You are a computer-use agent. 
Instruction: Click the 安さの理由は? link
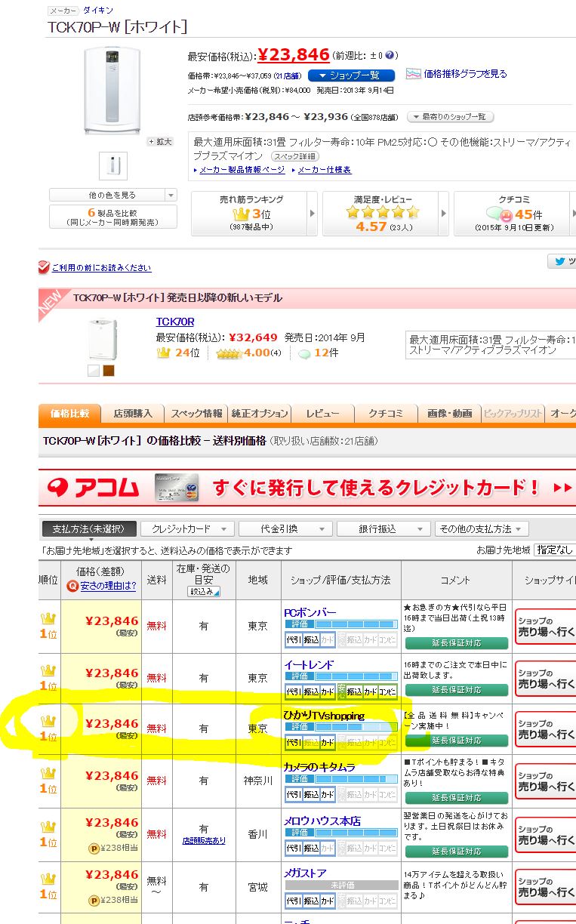tap(108, 585)
